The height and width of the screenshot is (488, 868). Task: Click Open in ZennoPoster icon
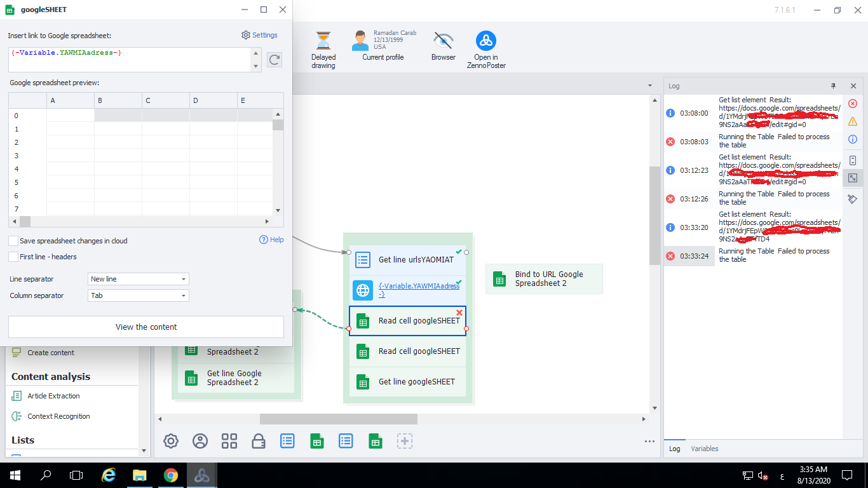486,41
